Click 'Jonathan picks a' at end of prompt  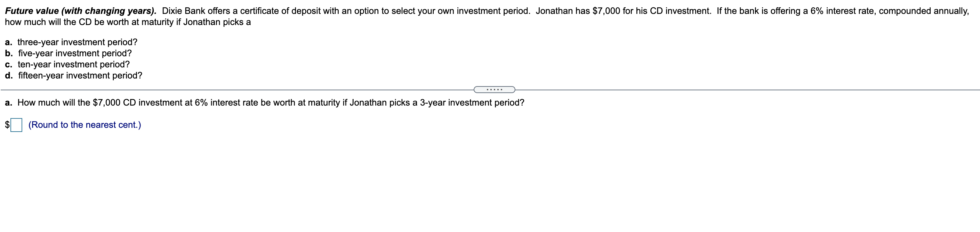point(217,22)
